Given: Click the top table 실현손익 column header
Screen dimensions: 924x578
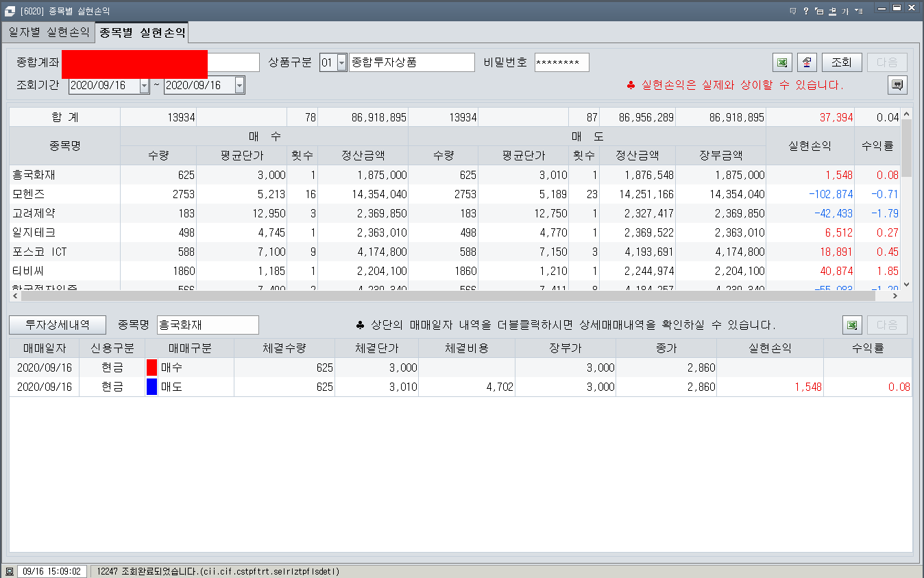Looking at the screenshot, I should tap(810, 146).
